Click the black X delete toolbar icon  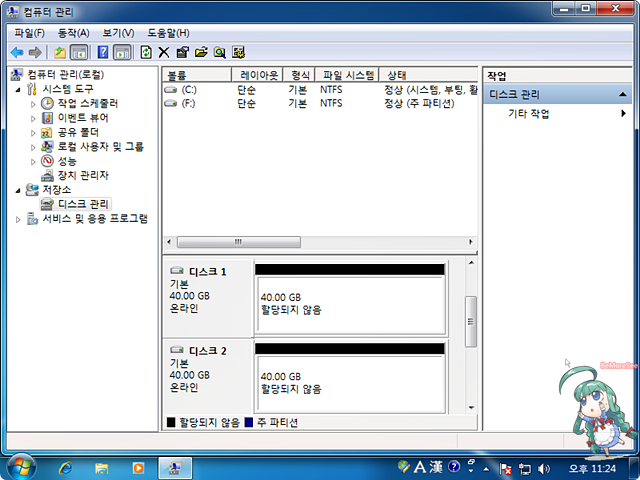[164, 52]
